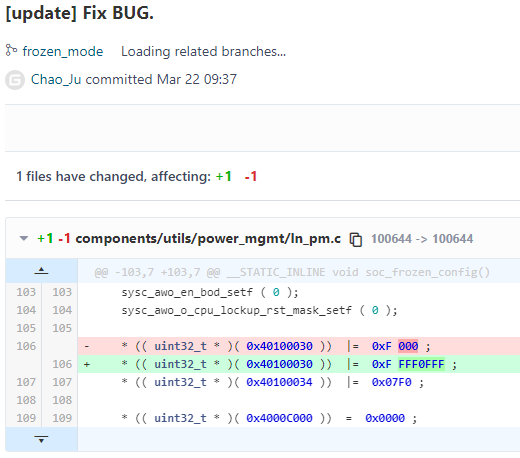Click the hunk header for soc_frozen_config()
The height and width of the screenshot is (458, 520).
[x=292, y=272]
